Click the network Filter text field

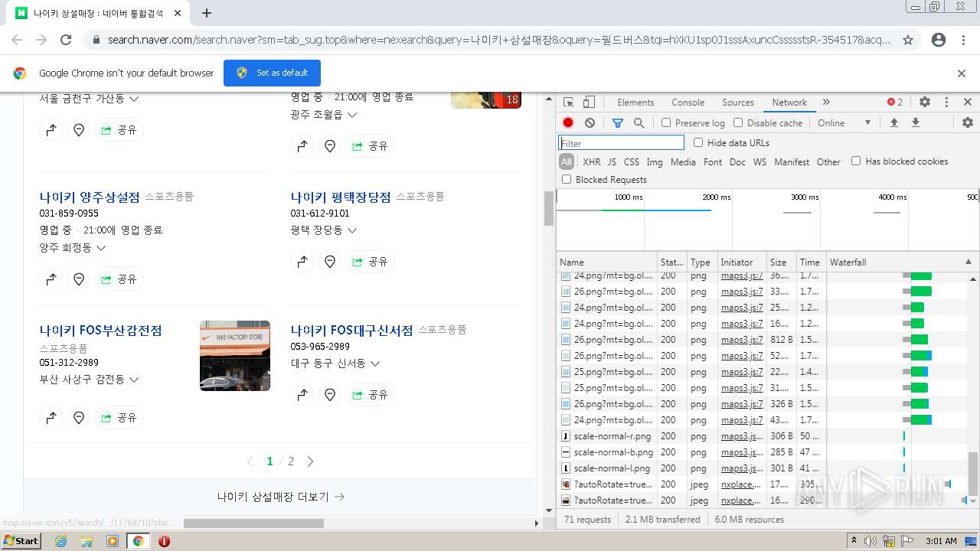[x=621, y=143]
